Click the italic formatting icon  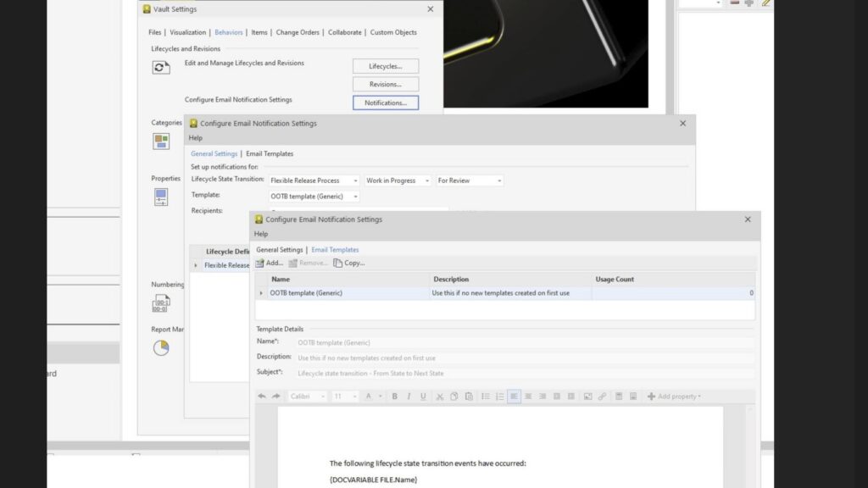tap(409, 396)
